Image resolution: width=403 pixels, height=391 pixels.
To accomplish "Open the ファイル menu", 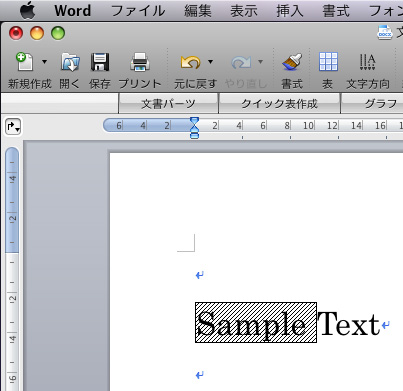I will coord(138,11).
